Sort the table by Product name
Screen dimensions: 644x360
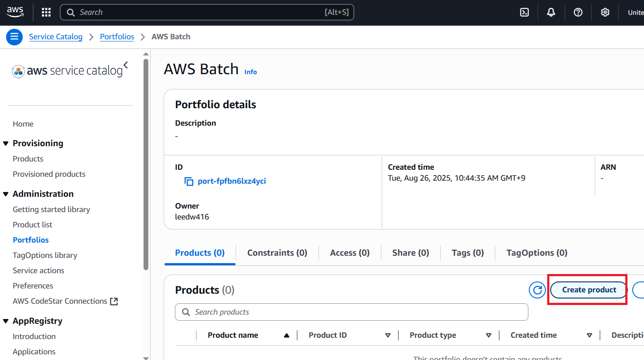click(x=233, y=335)
